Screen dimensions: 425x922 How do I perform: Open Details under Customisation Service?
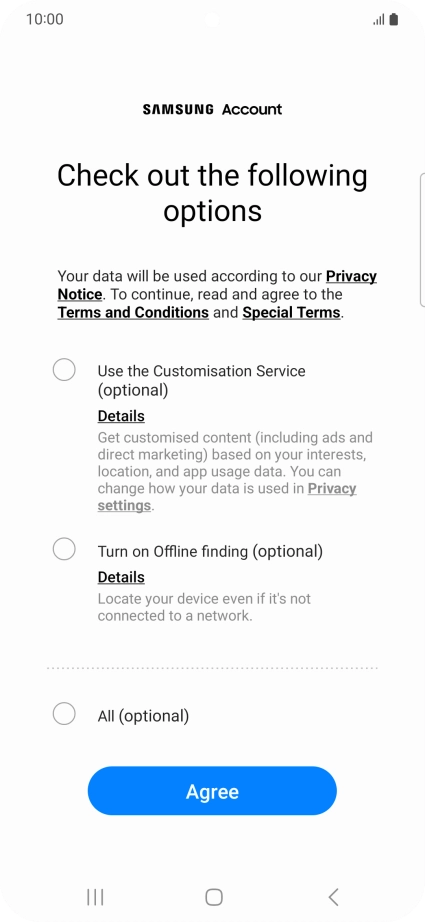(x=121, y=416)
